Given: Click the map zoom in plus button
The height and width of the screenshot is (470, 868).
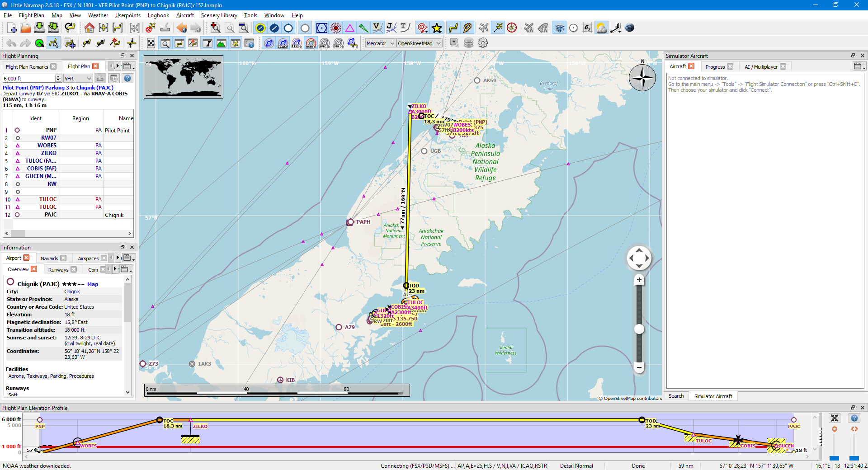Looking at the screenshot, I should 639,280.
